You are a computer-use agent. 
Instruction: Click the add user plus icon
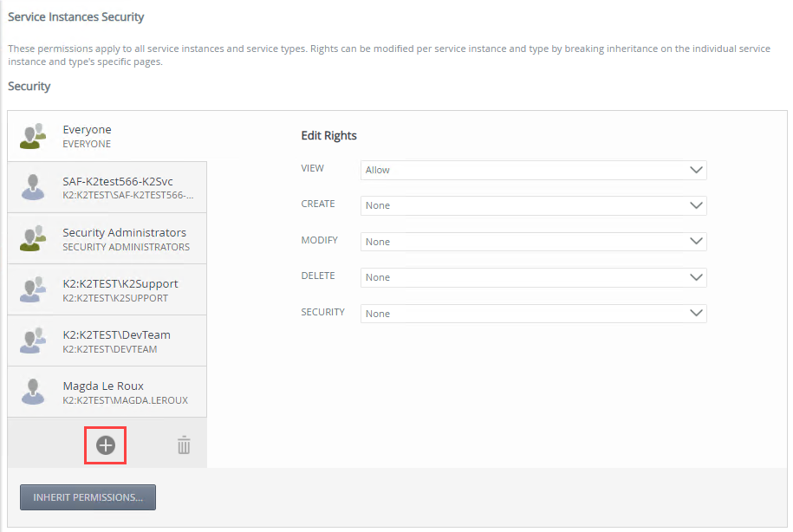105,445
